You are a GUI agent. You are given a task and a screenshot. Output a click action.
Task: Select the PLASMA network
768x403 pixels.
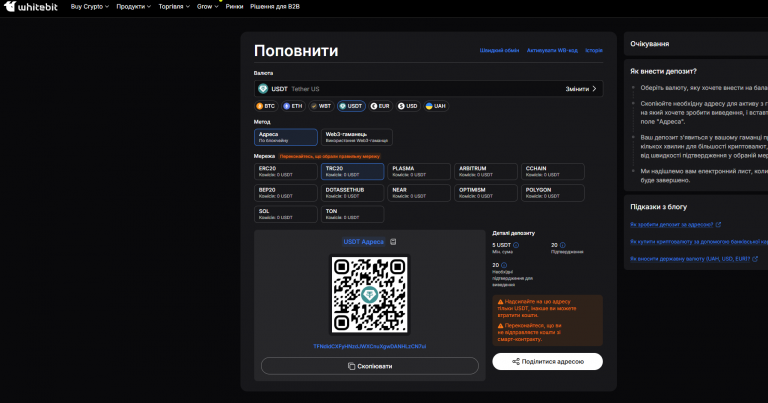tap(419, 171)
